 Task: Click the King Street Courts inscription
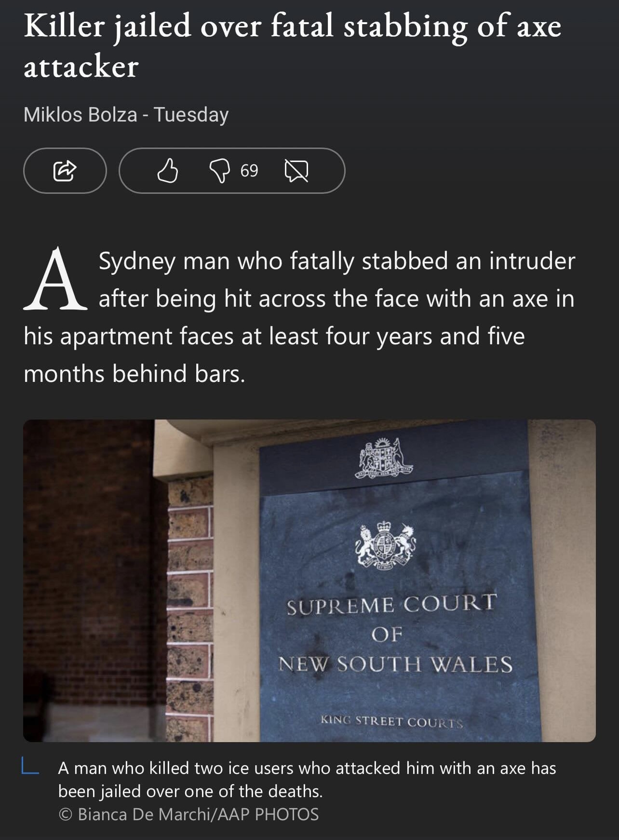[392, 722]
